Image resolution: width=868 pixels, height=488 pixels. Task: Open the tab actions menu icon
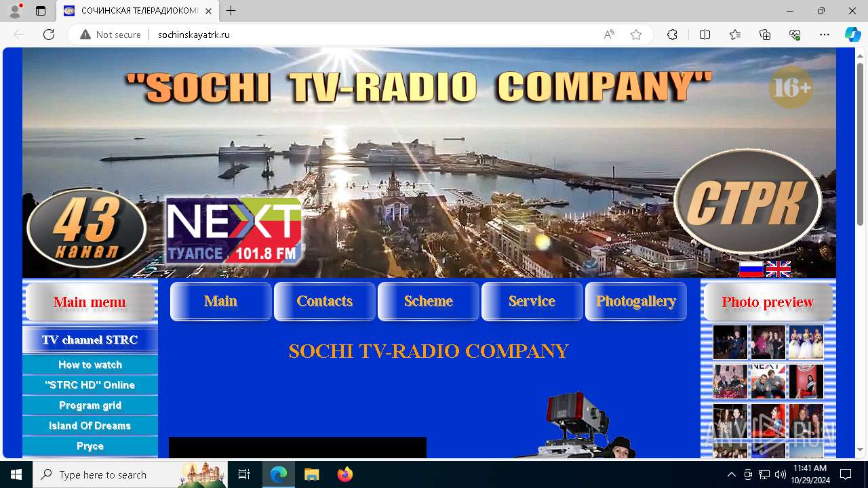(x=41, y=11)
